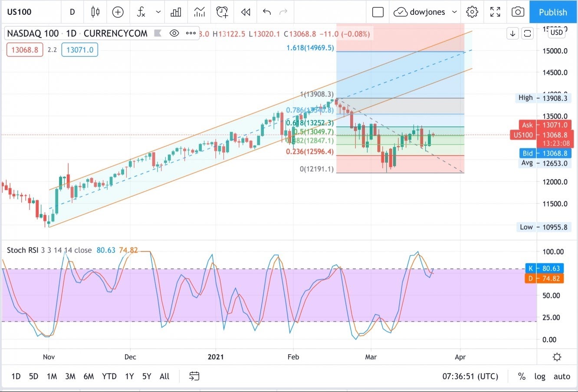Click the Avg 12653.0 price label
578x392 pixels.
pos(544,163)
